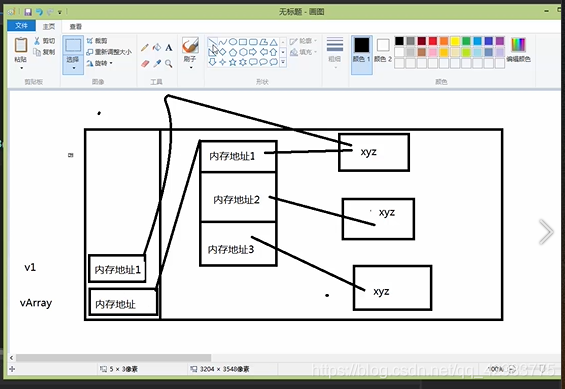Open the 旋转 (Rotate) dropdown

(99, 63)
